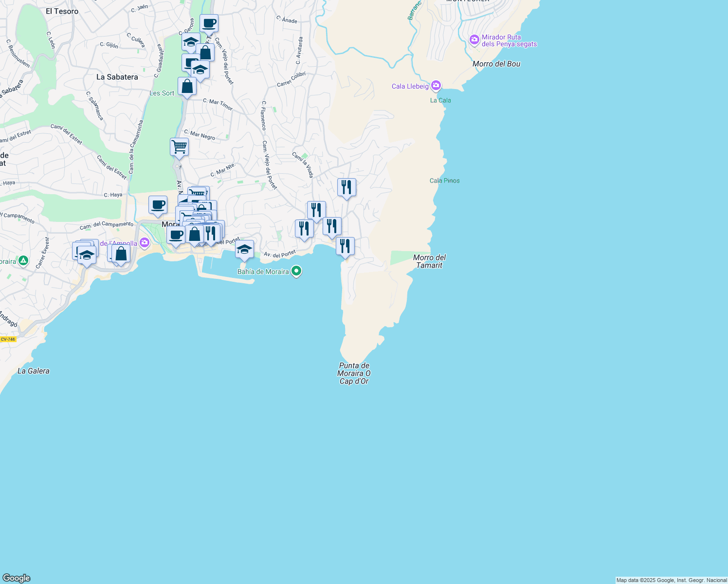
Task: Open the Cala Llebeig photo spot marker
Action: 436,86
